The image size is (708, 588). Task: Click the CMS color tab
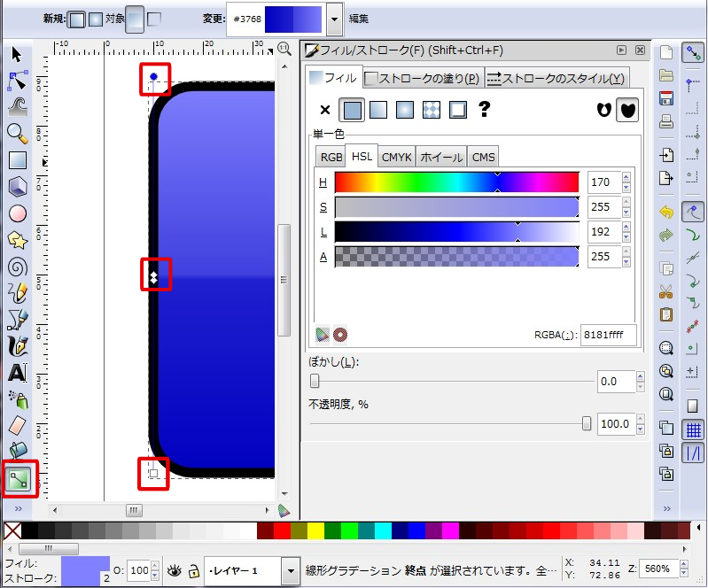483,158
